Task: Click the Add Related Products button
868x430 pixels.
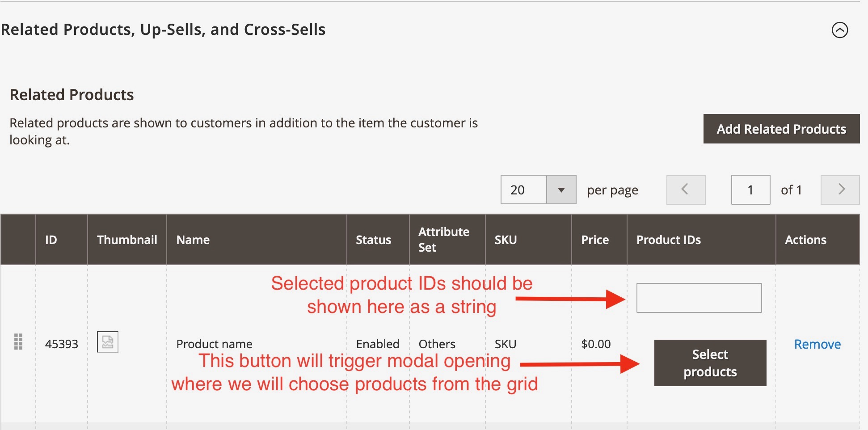Action: [x=781, y=129]
